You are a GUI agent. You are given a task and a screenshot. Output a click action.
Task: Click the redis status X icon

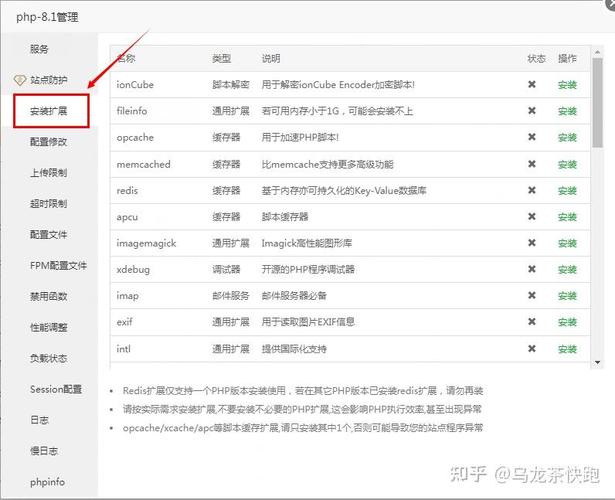[532, 190]
